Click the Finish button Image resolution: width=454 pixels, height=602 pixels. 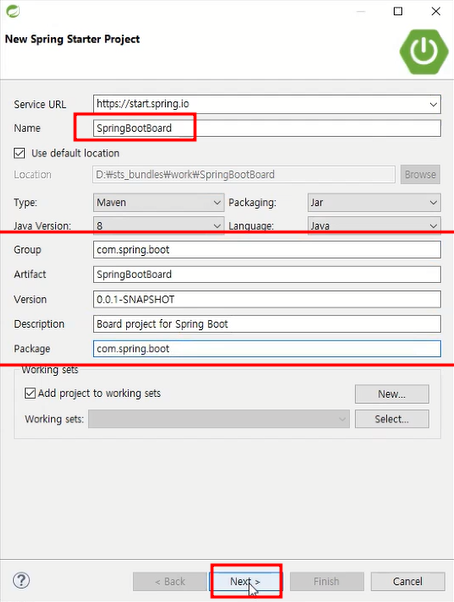click(327, 581)
